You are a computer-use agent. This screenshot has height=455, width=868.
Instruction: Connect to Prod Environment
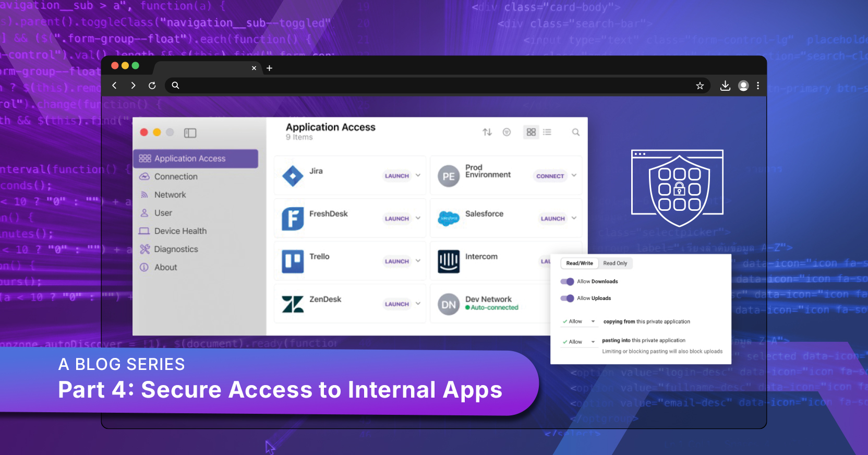550,176
